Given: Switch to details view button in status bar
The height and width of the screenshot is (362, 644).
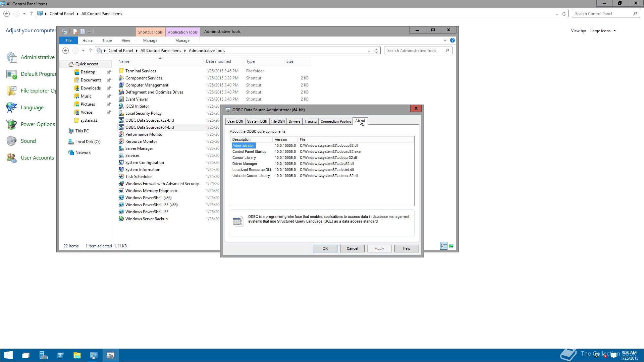Looking at the screenshot, I should pos(444,246).
